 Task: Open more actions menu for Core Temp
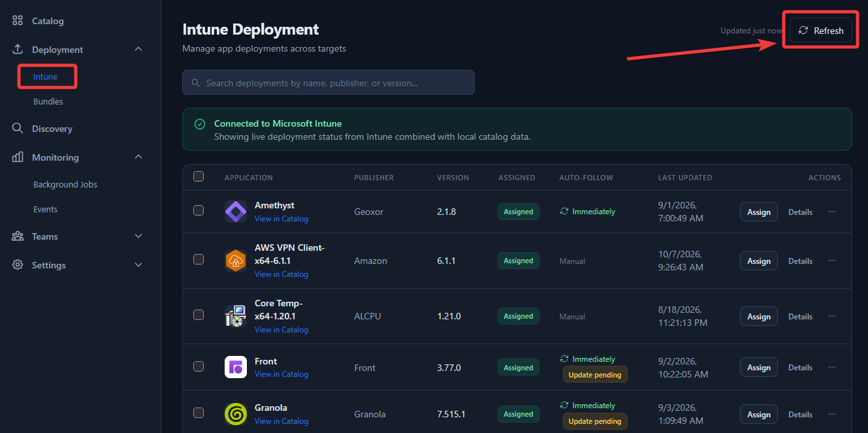coord(832,316)
